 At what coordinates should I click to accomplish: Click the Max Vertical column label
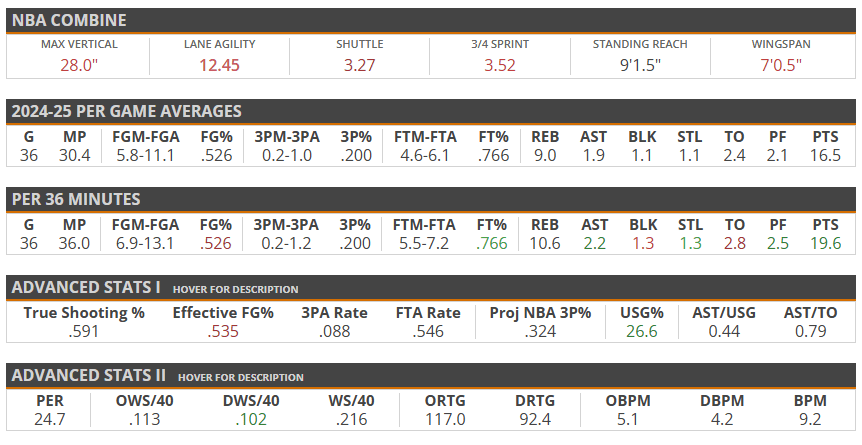click(79, 45)
